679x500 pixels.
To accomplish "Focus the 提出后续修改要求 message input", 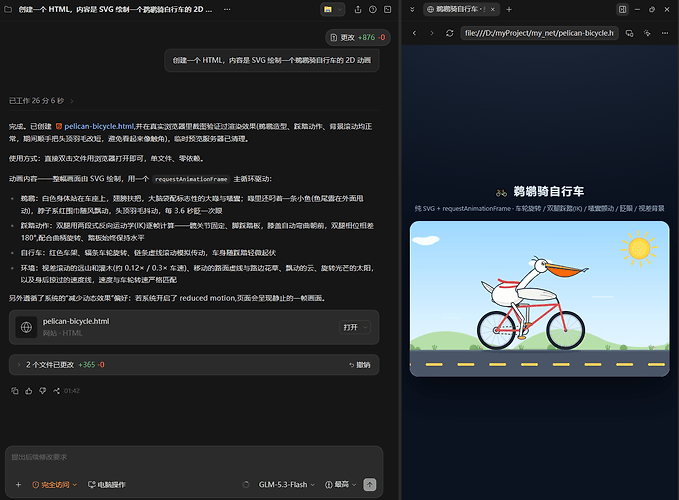I will (x=194, y=457).
